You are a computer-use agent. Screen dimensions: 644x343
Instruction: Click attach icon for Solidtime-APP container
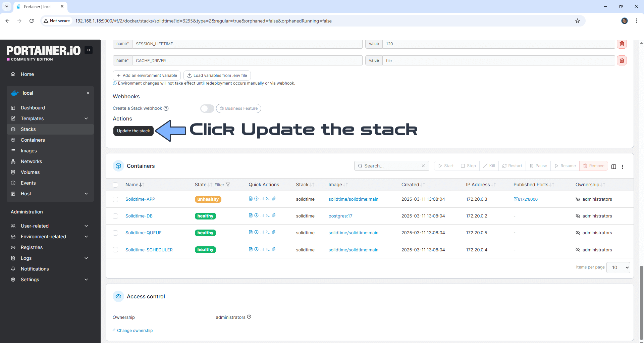coord(274,199)
